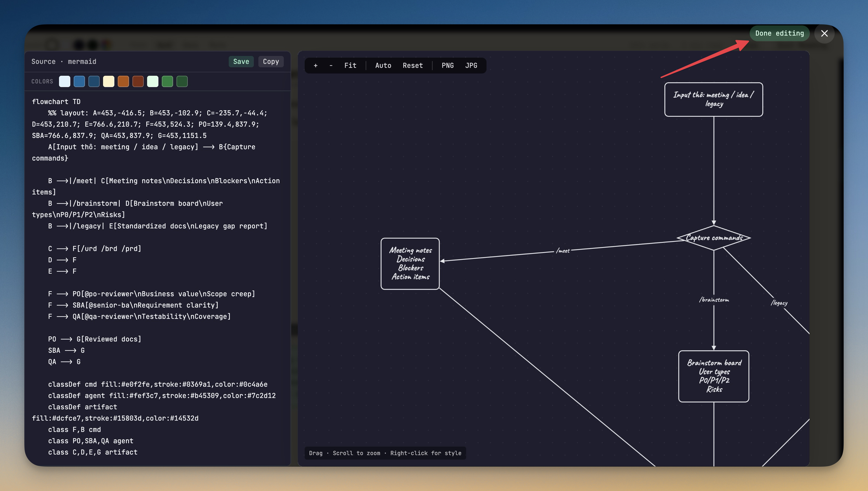Close the editor with the X icon

pyautogui.click(x=824, y=33)
